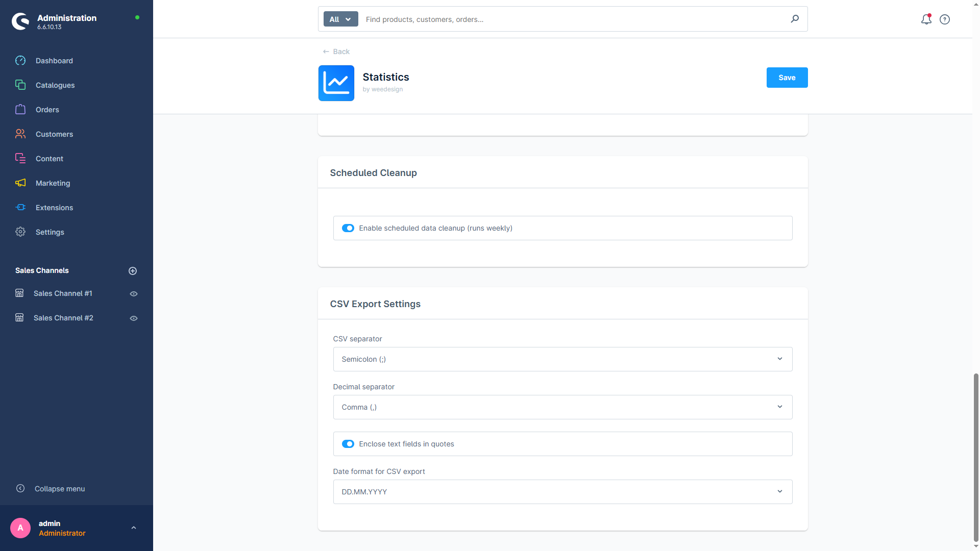Image resolution: width=980 pixels, height=551 pixels.
Task: Click the Collapse menu arrow icon
Action: pyautogui.click(x=20, y=488)
